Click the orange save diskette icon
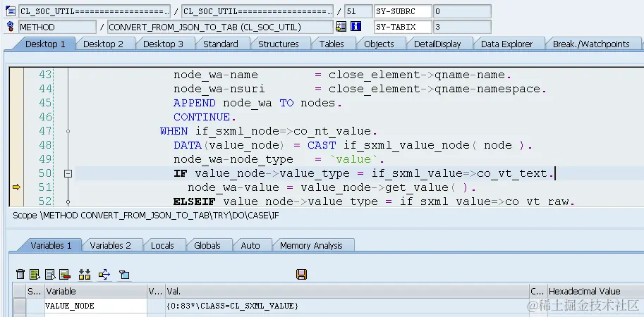The image size is (644, 317). coord(301,274)
